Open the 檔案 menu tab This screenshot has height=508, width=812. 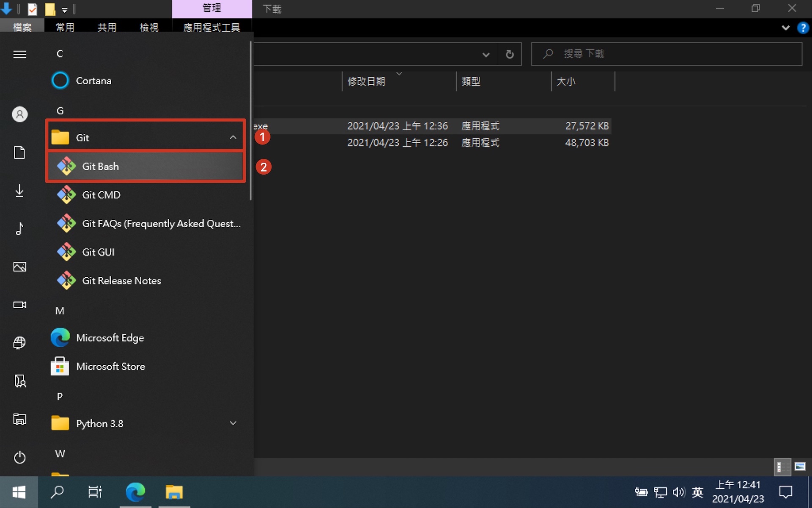(x=22, y=27)
